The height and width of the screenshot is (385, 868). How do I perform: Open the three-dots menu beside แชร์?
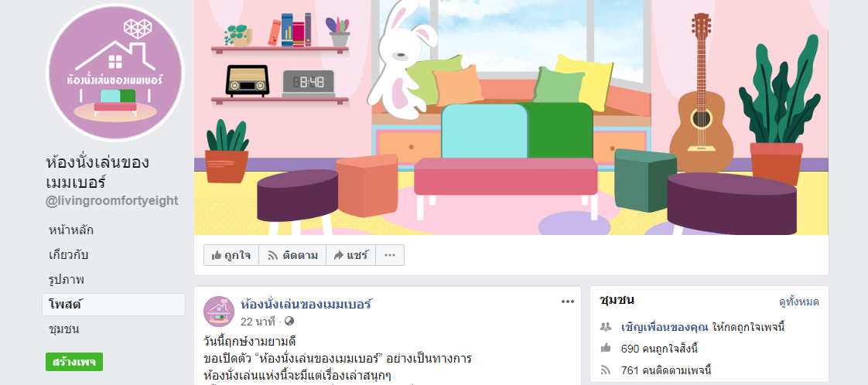390,256
